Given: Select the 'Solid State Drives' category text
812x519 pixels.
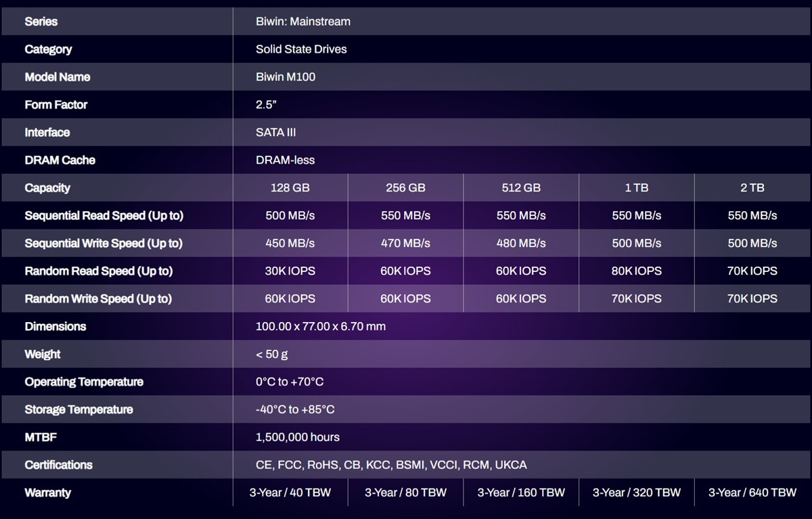Looking at the screenshot, I should point(301,49).
